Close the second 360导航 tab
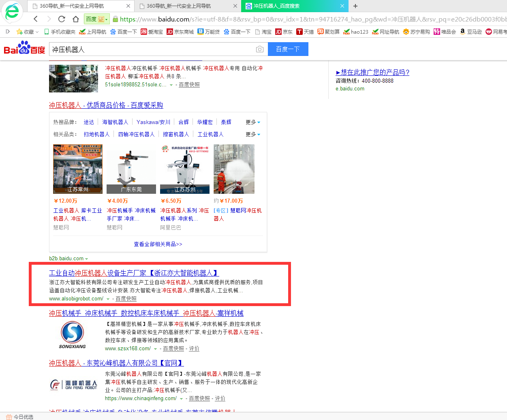 pos(235,6)
